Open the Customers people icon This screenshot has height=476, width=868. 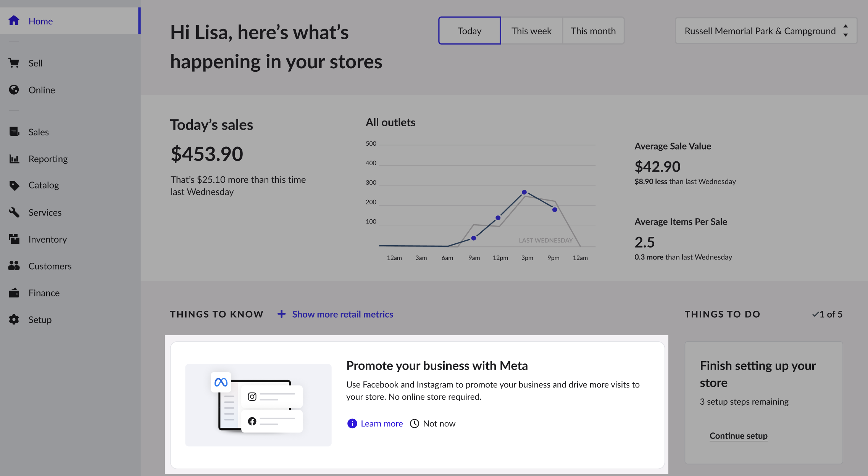14,266
